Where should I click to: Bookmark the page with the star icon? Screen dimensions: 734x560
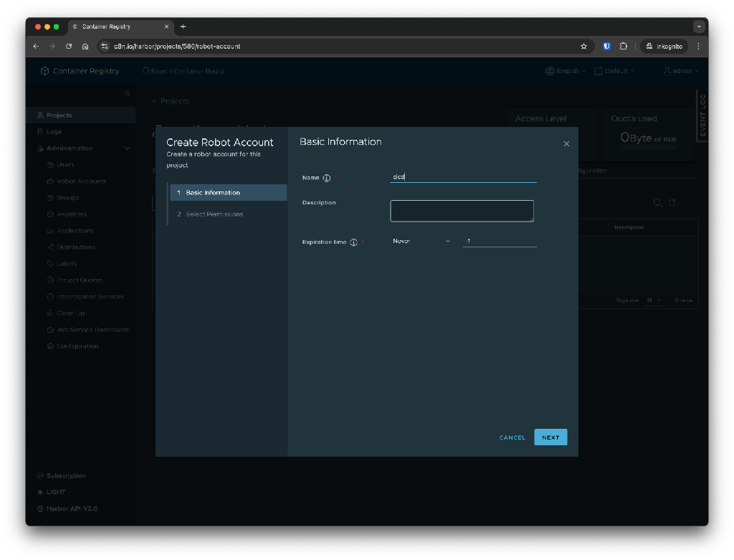coord(583,47)
